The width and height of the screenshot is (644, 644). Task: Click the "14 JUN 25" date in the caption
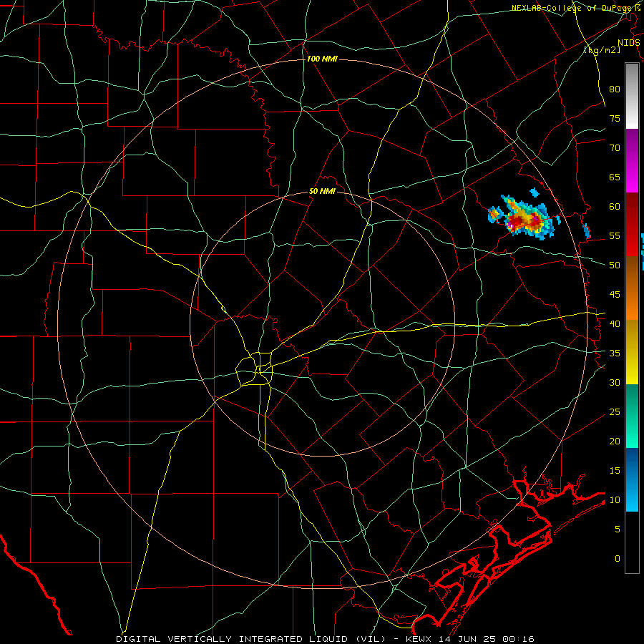point(469,639)
